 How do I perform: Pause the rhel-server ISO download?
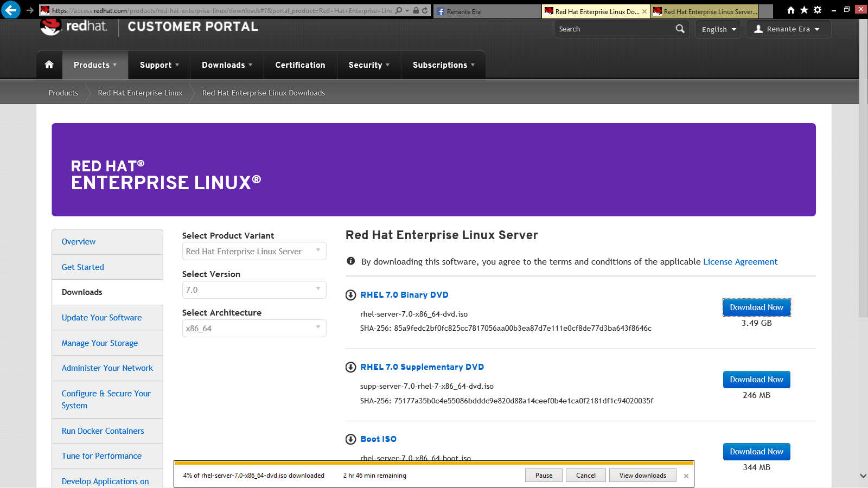click(x=544, y=476)
